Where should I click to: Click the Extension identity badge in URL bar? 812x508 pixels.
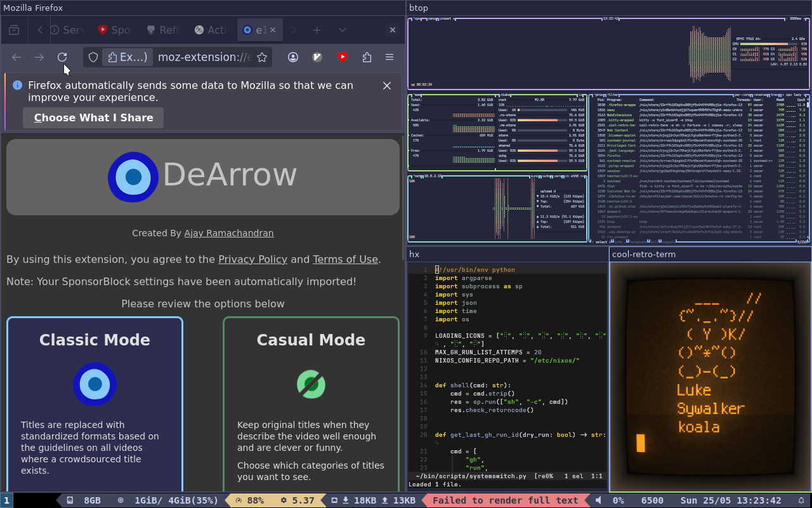[x=128, y=57]
